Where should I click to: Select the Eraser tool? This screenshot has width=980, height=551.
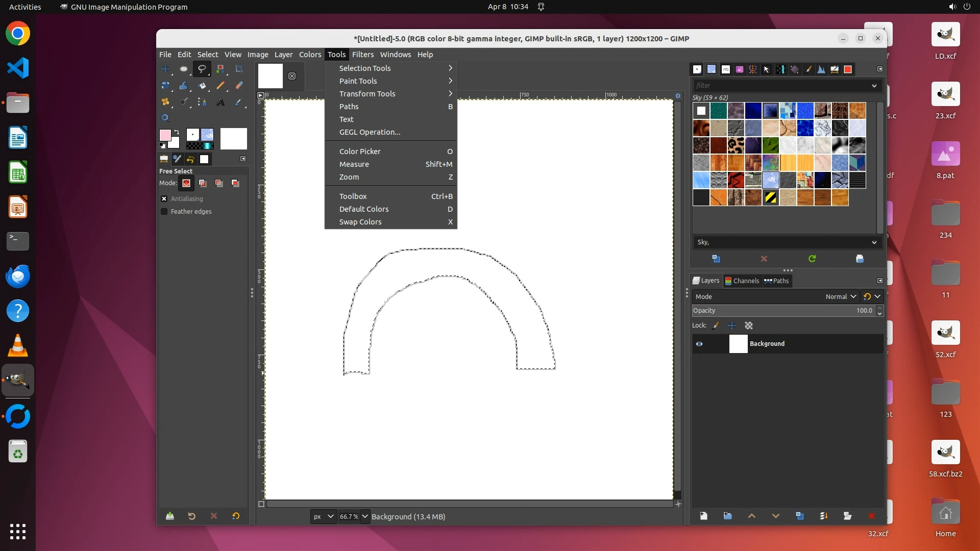(239, 86)
